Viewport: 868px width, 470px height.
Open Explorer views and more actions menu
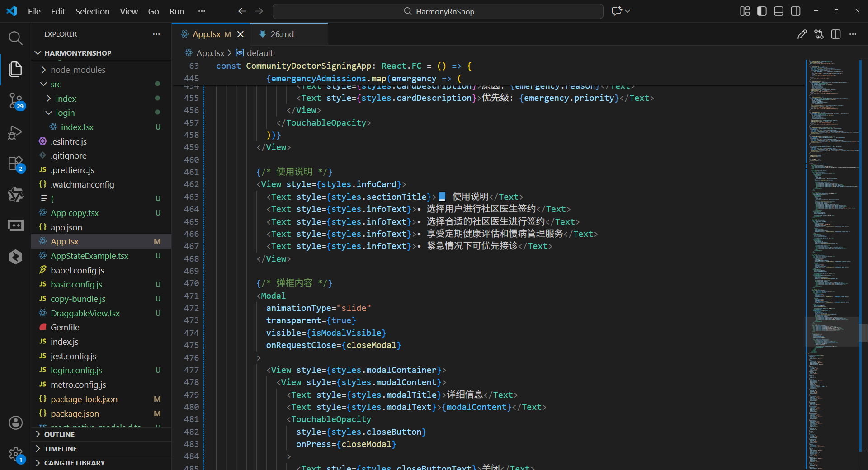[x=156, y=34]
